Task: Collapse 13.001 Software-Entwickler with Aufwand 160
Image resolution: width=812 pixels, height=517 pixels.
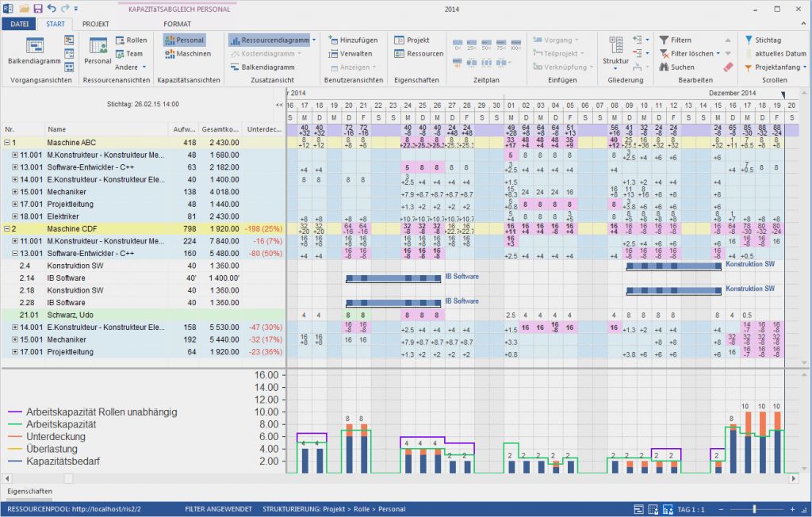Action: [x=15, y=253]
